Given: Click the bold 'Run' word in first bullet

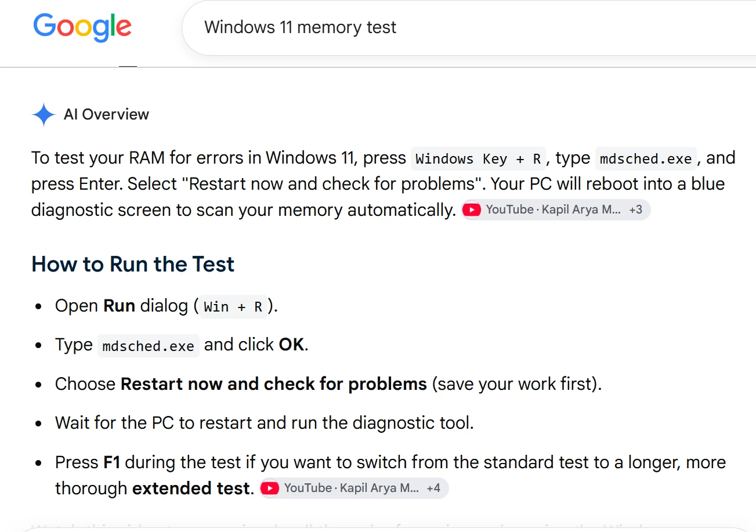Looking at the screenshot, I should point(119,306).
